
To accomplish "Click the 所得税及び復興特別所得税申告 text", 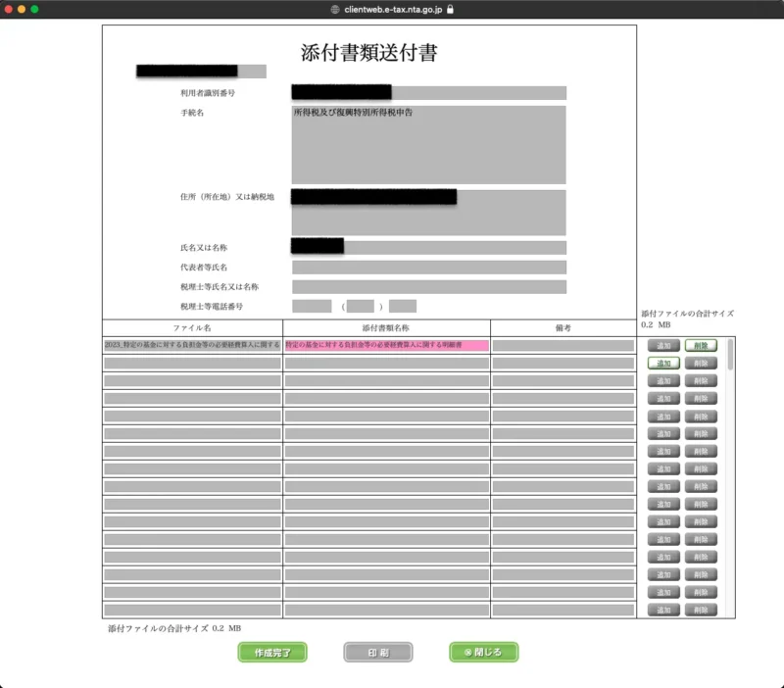I will 353,113.
